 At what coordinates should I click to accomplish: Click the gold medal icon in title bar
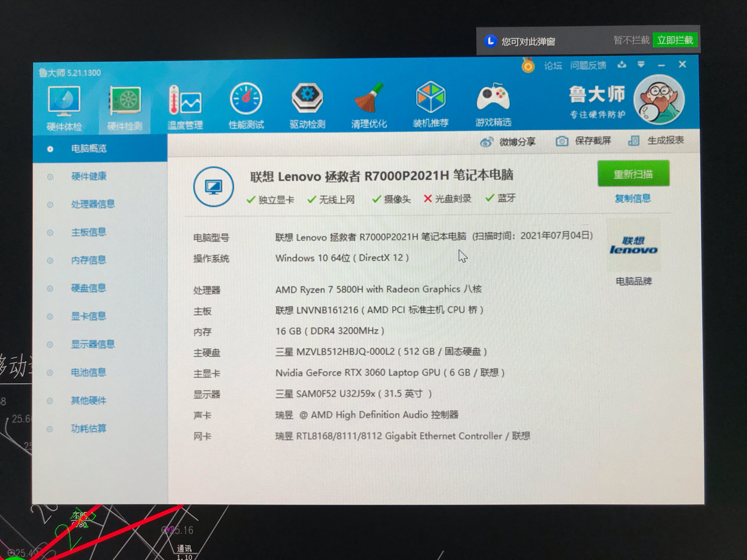coord(528,65)
